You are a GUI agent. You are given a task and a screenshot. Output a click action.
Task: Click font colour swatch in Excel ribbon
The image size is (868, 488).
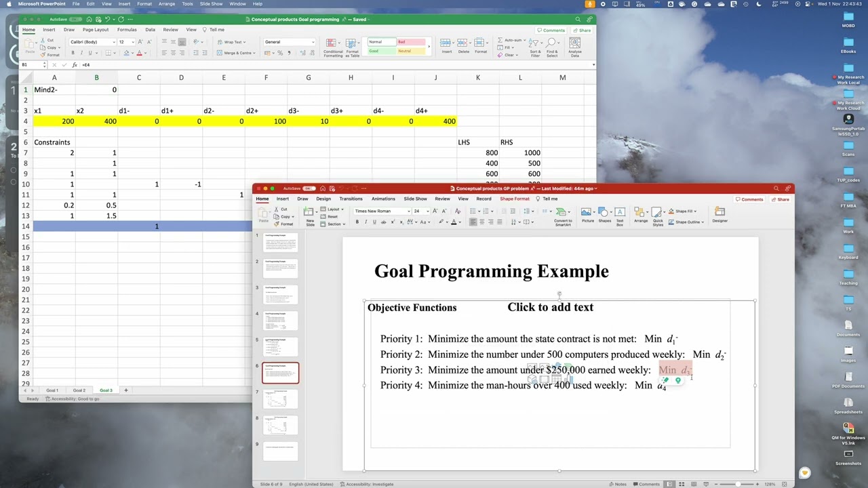[x=140, y=53]
